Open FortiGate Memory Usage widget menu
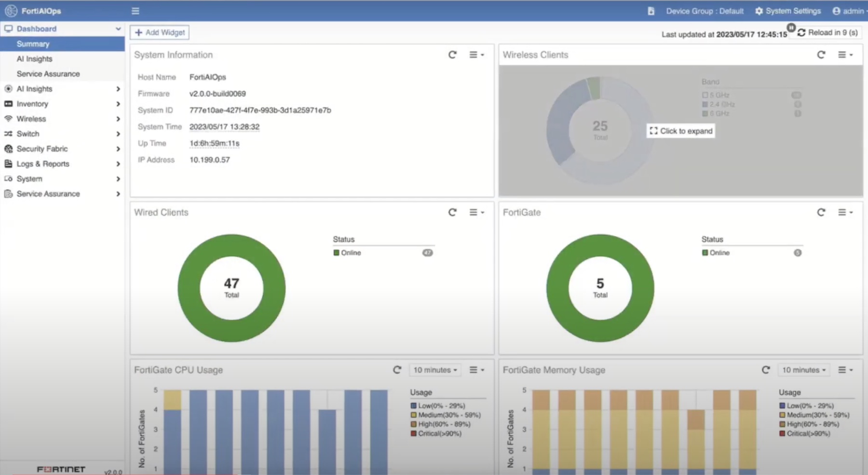Image resolution: width=868 pixels, height=475 pixels. tap(845, 370)
